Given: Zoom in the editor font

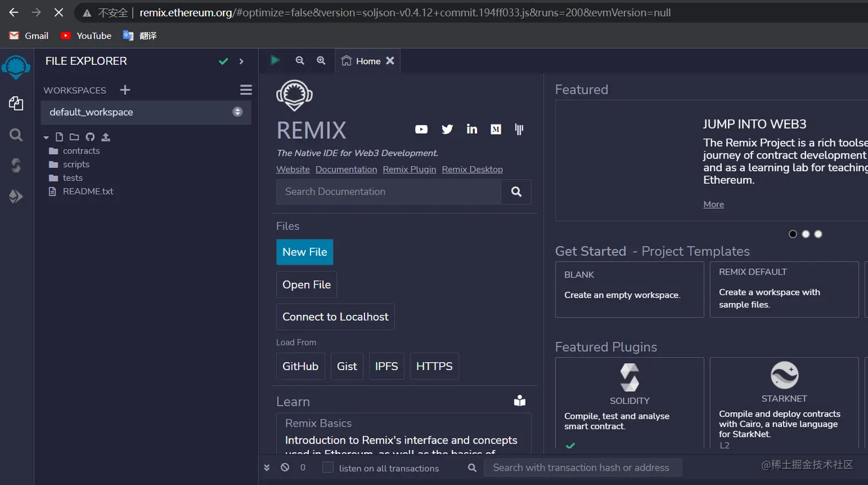Looking at the screenshot, I should 321,60.
